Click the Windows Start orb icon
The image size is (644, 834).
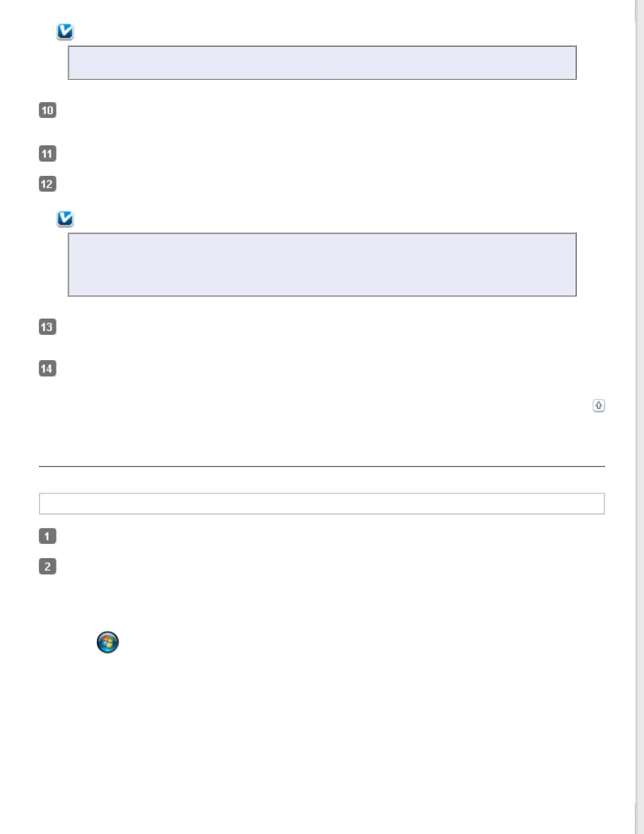coord(108,642)
